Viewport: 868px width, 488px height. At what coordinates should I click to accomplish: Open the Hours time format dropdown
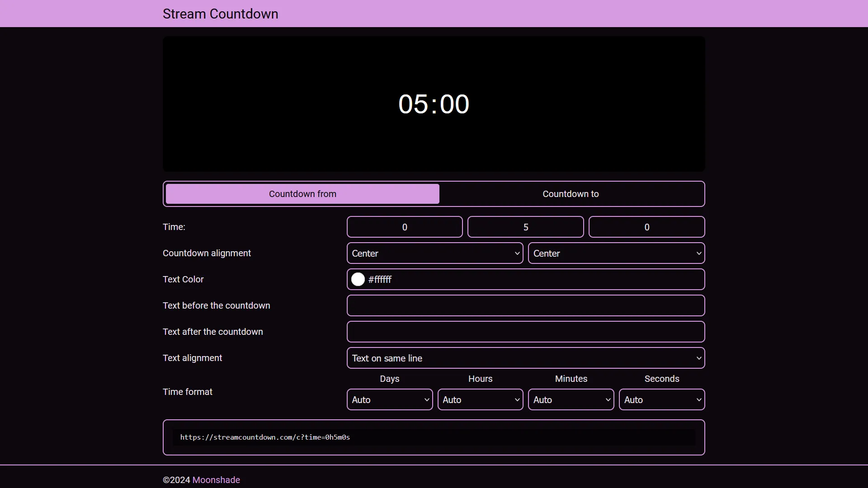click(x=480, y=399)
